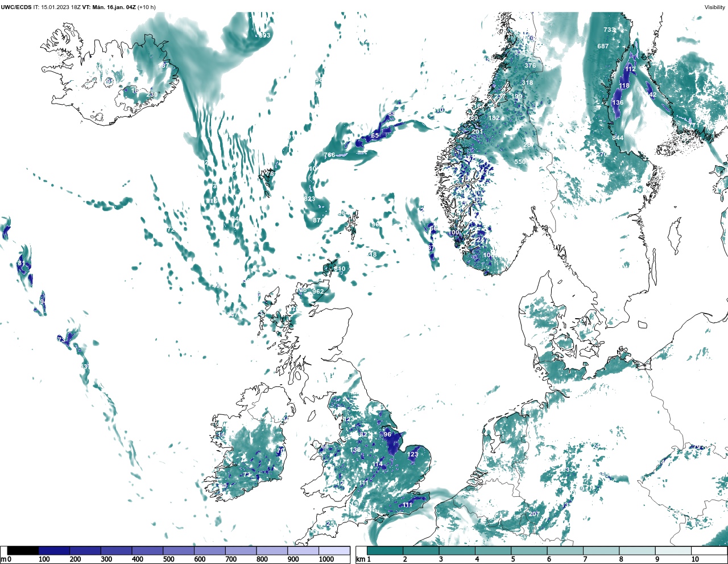Click the black 0–100 m legend swatch
728x564 pixels.
23,550
